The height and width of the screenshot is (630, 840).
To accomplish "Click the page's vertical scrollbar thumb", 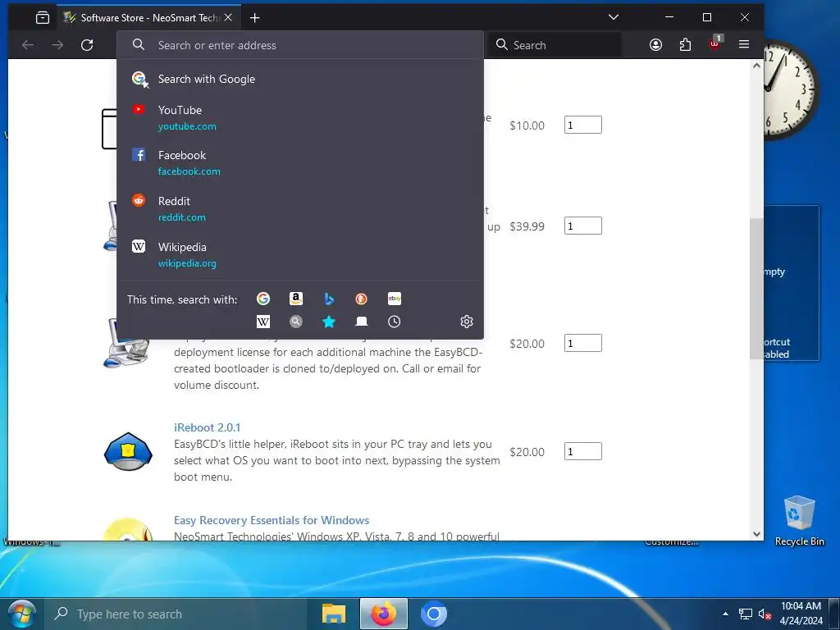I will click(756, 288).
